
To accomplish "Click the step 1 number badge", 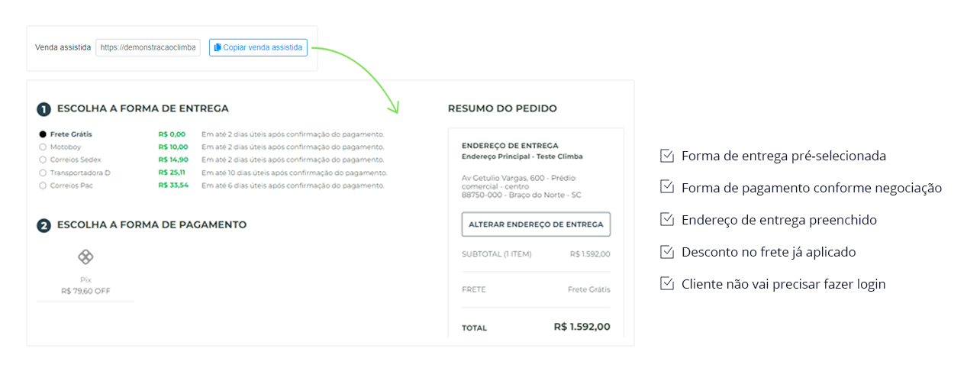I will click(44, 108).
